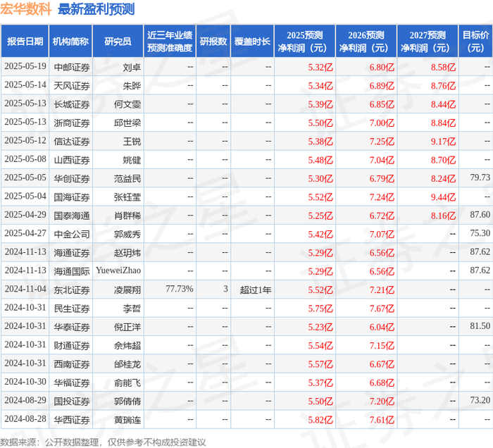The image size is (493, 448).
Task: Click researcher name 张钰莹
Action: pyautogui.click(x=127, y=197)
